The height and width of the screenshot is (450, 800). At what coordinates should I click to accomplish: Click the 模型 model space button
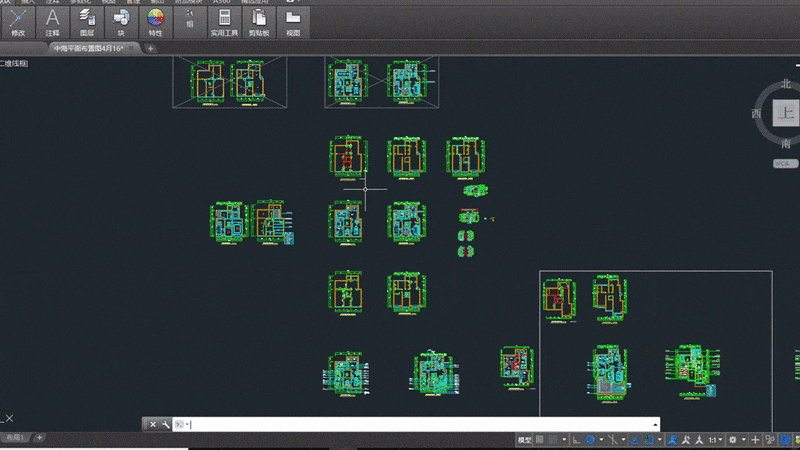tap(525, 439)
